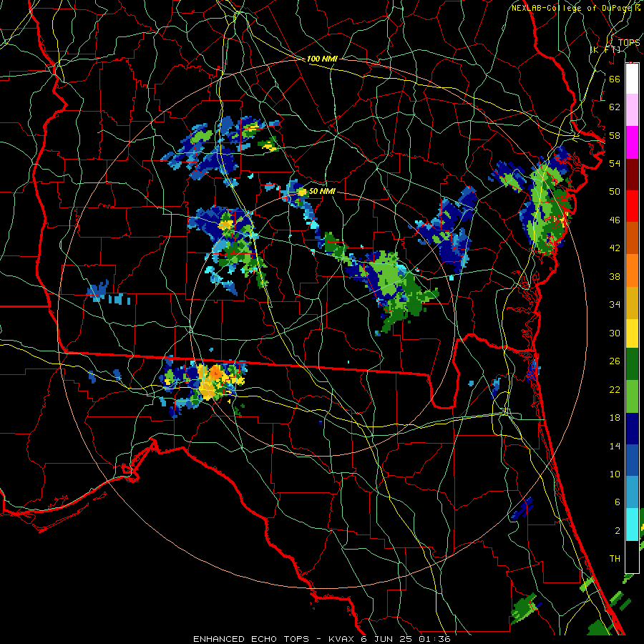Click the light pink legend swatch
Viewport: 644px width, 644px height.
tap(632, 110)
